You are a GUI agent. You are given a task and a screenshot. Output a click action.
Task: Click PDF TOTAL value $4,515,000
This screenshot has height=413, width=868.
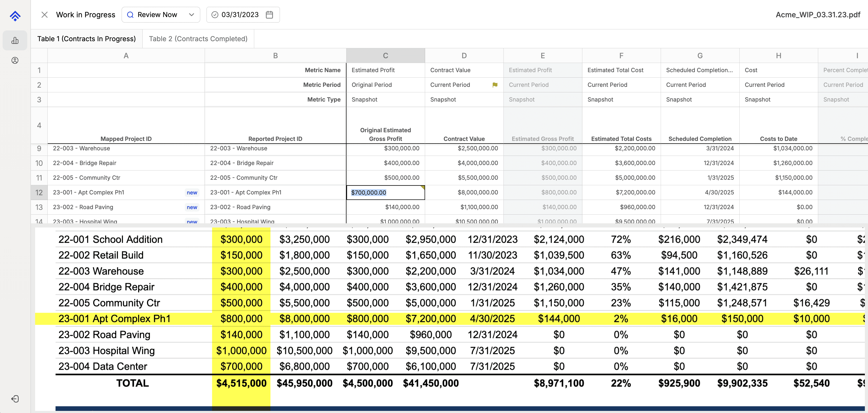point(241,383)
